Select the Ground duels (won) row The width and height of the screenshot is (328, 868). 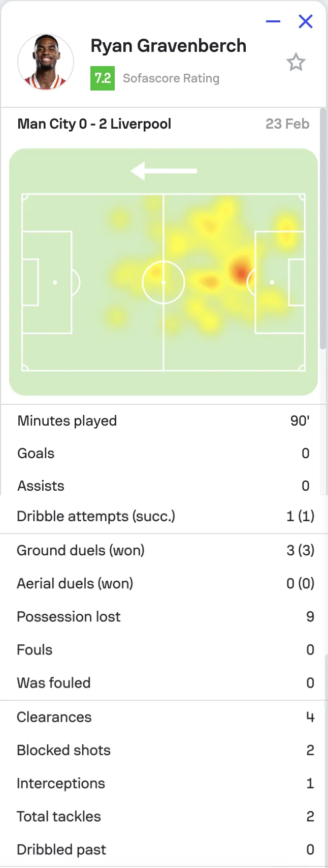(x=163, y=550)
